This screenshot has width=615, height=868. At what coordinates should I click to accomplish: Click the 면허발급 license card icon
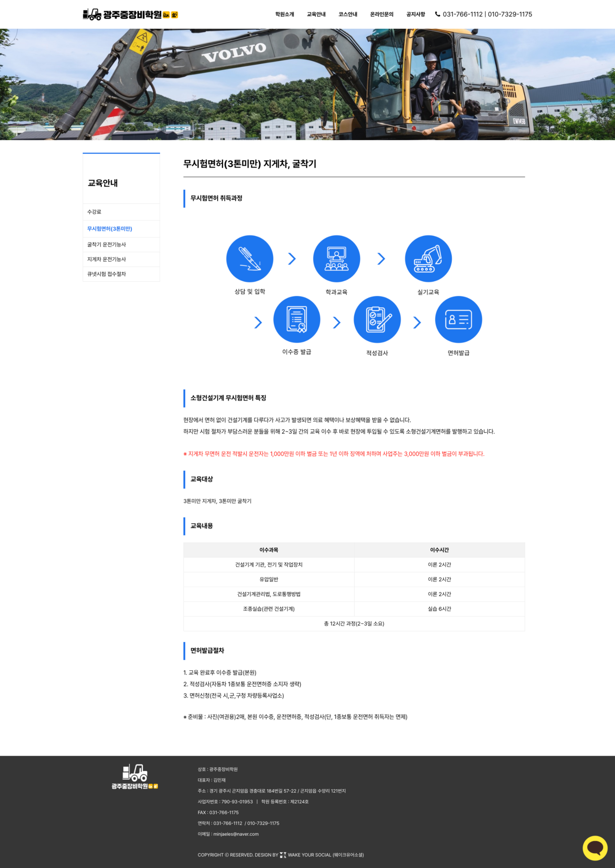coord(458,319)
